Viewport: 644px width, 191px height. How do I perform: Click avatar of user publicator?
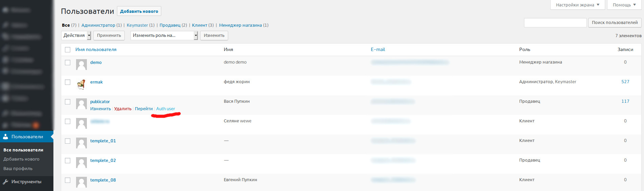81,104
